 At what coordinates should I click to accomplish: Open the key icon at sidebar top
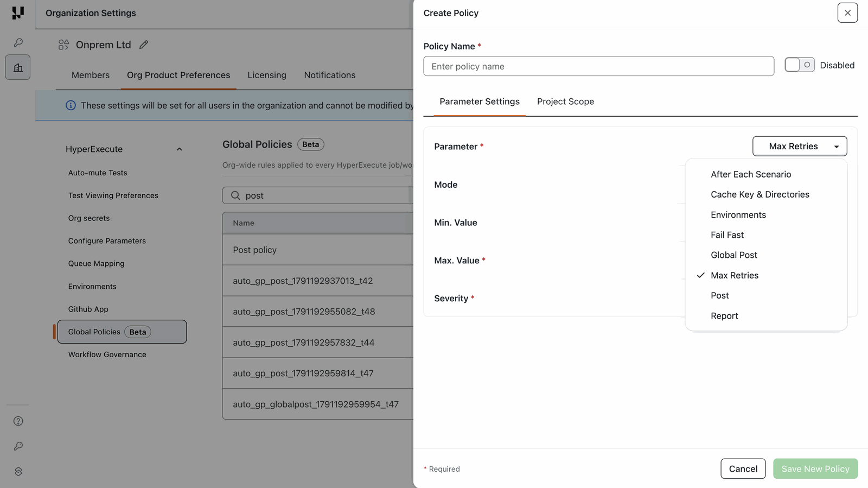click(x=18, y=42)
